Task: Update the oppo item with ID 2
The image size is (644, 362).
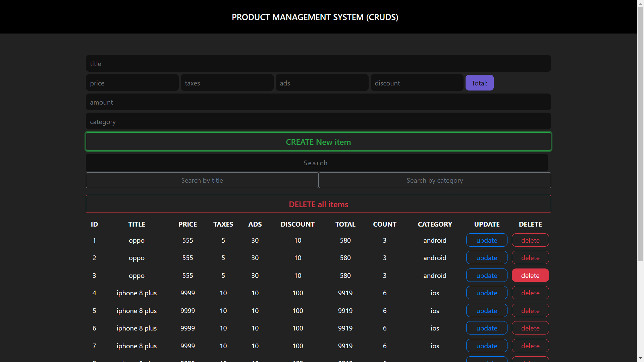Action: point(487,258)
